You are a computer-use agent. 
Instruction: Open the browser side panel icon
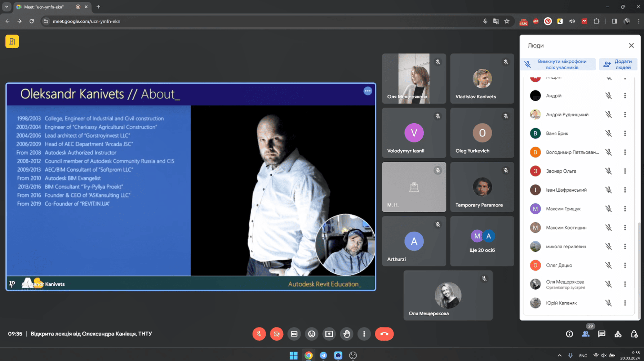coord(614,21)
